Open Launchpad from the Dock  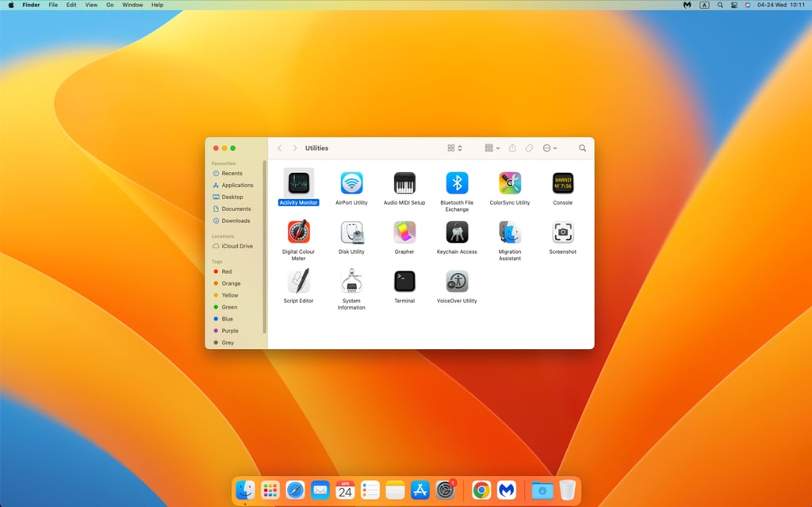270,490
